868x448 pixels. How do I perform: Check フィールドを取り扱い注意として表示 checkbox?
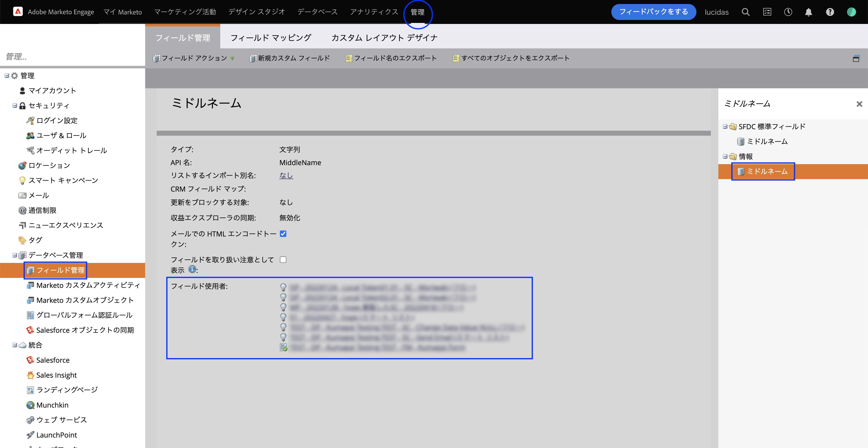(283, 260)
